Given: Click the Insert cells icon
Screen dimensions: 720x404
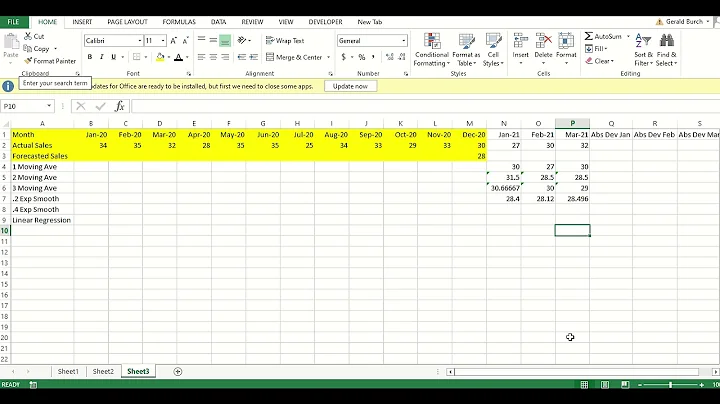Looking at the screenshot, I should (x=520, y=41).
